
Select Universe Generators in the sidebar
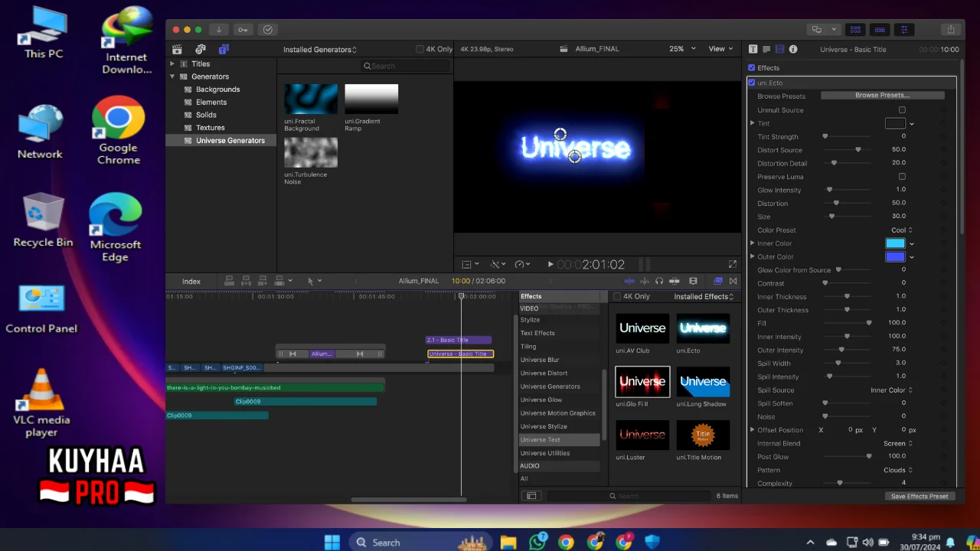click(221, 141)
